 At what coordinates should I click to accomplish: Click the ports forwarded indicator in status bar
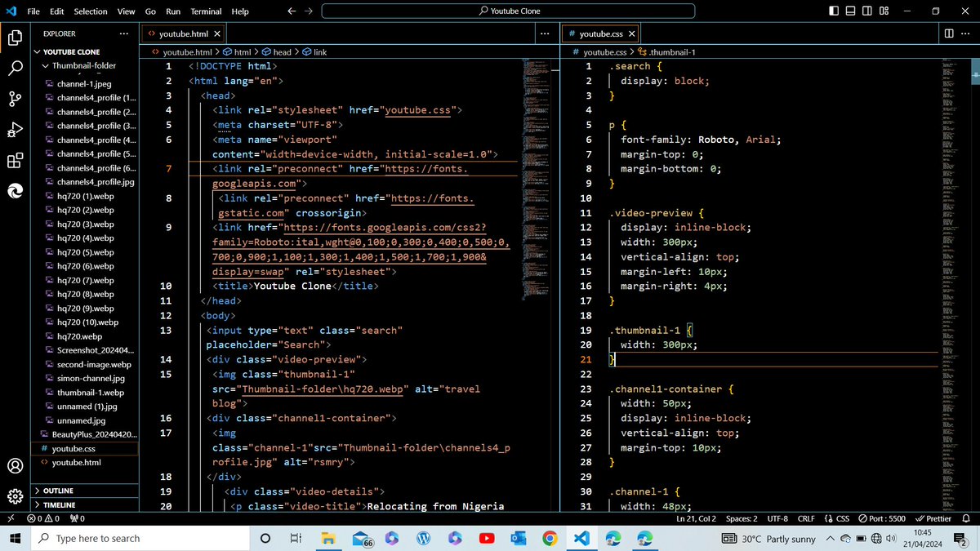click(79, 518)
